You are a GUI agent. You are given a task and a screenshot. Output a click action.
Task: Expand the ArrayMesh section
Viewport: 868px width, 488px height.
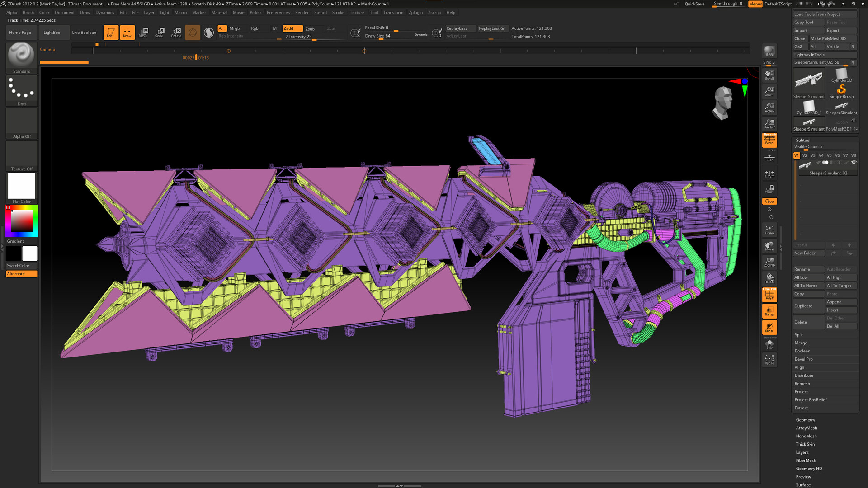[x=806, y=428]
